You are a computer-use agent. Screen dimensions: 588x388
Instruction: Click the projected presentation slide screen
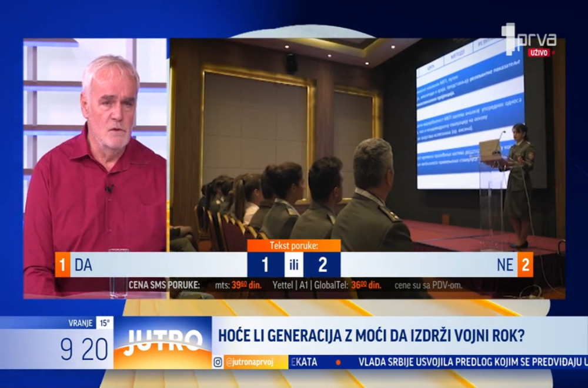click(469, 115)
